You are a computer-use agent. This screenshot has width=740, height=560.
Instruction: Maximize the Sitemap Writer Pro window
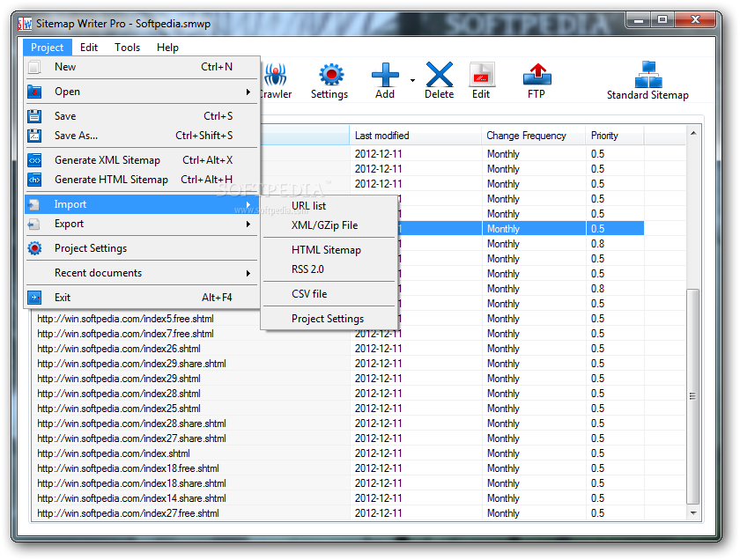point(662,20)
